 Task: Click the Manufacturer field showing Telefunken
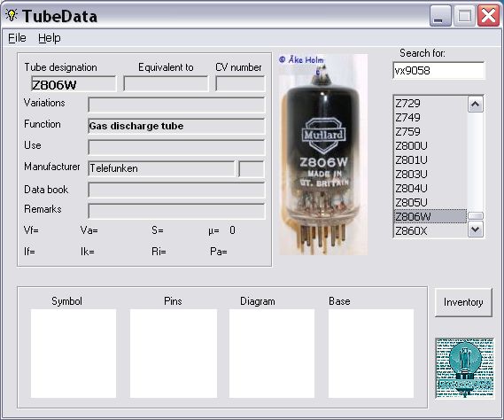pos(162,168)
